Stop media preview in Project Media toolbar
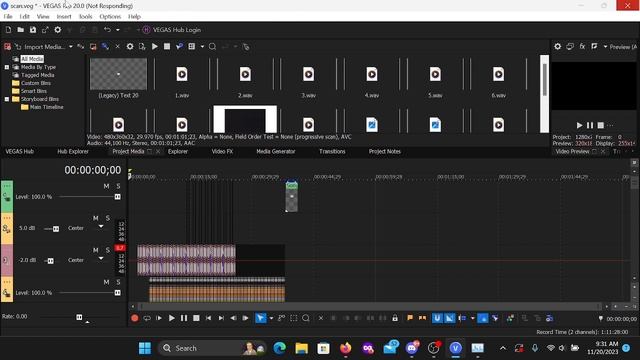The image size is (640, 360). [x=167, y=47]
